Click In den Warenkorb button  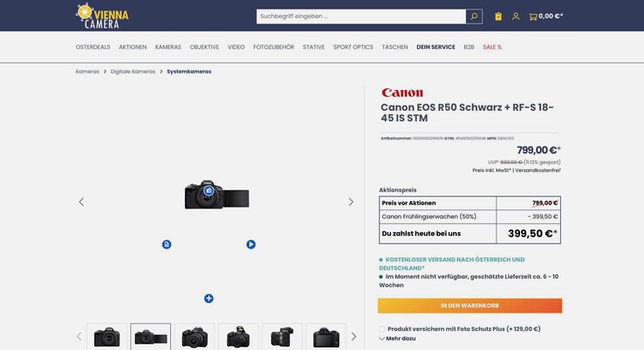[x=469, y=305]
